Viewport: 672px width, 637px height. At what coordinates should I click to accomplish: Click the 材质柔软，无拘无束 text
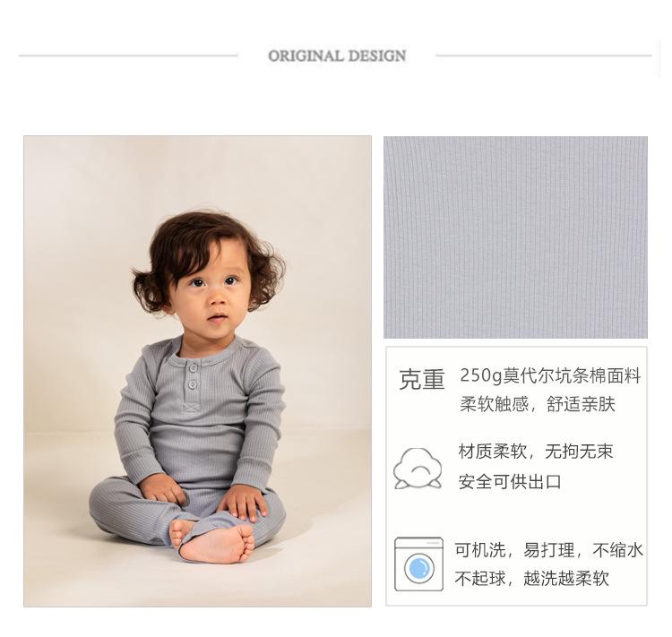point(536,452)
